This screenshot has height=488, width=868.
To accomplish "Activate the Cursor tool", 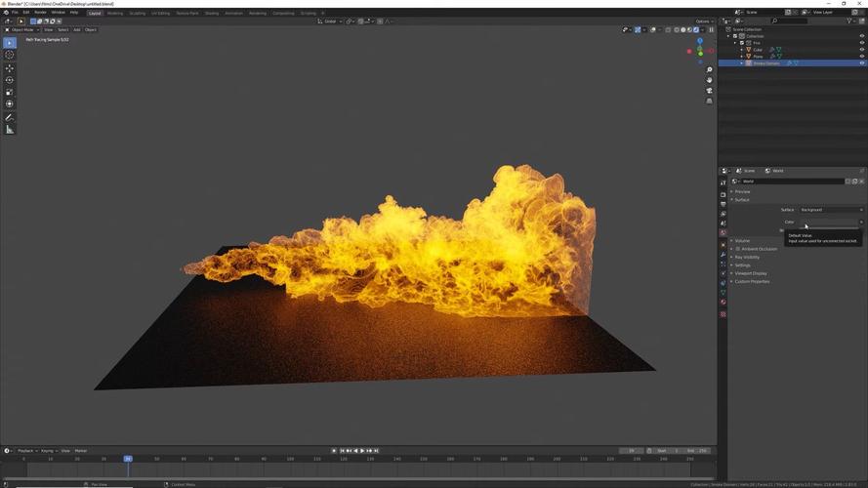I will [x=10, y=55].
